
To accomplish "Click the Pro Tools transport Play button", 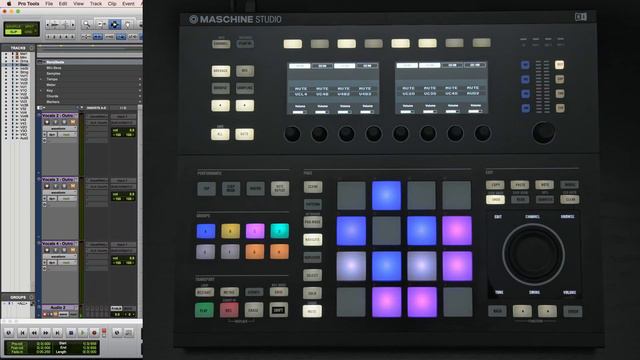I will click(x=82, y=333).
